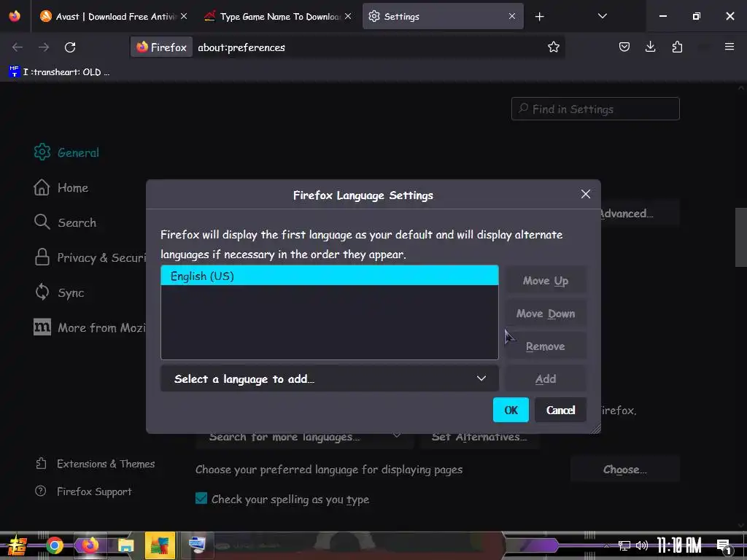The height and width of the screenshot is (560, 747).
Task: Bookmark this page with the star icon
Action: tap(553, 47)
